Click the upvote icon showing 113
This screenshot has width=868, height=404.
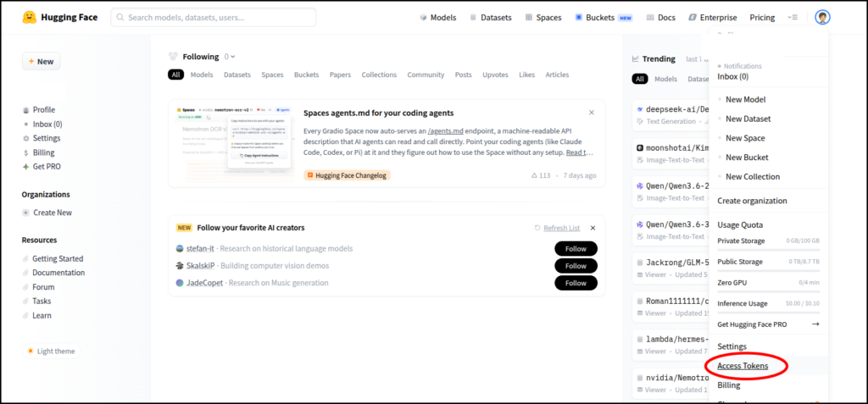click(x=534, y=175)
